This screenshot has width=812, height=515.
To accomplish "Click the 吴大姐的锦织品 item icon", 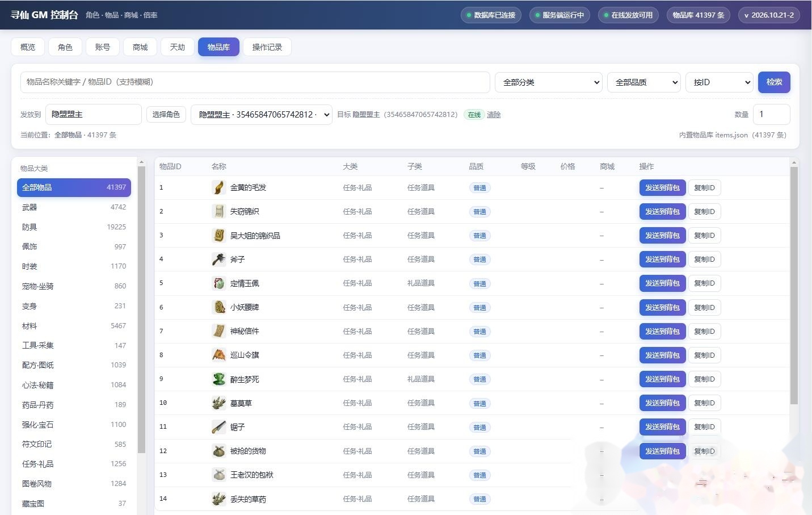I will point(218,235).
